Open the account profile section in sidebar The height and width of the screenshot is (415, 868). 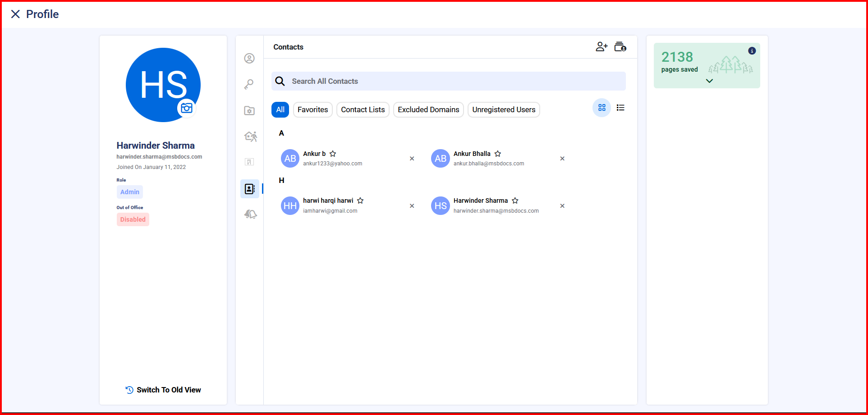pyautogui.click(x=249, y=59)
